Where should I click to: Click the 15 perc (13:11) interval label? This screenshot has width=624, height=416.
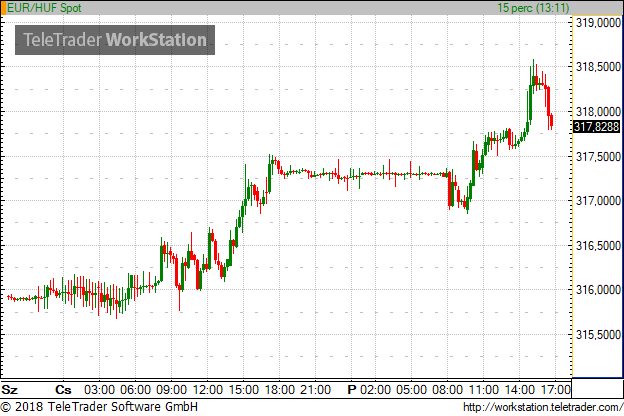click(x=533, y=8)
